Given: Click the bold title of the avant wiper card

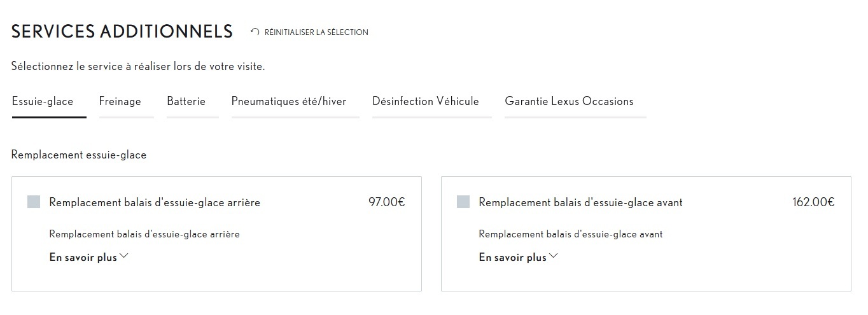Looking at the screenshot, I should coord(580,203).
